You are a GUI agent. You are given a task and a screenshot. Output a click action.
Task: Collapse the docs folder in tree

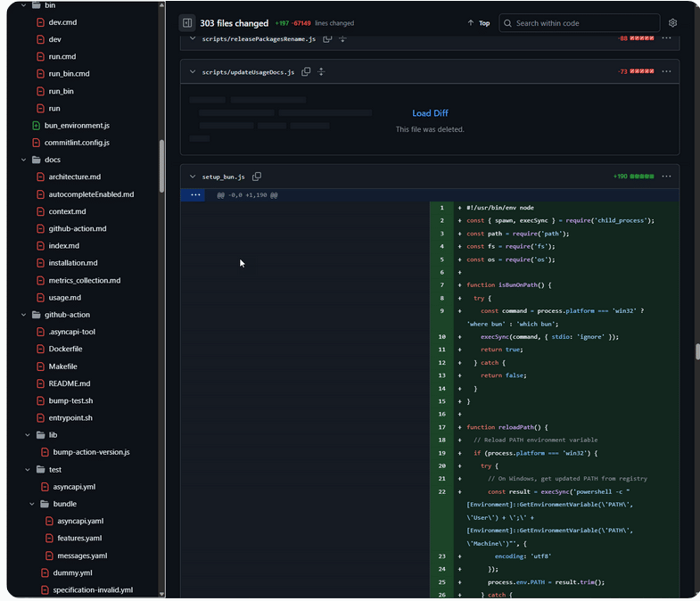tap(23, 160)
